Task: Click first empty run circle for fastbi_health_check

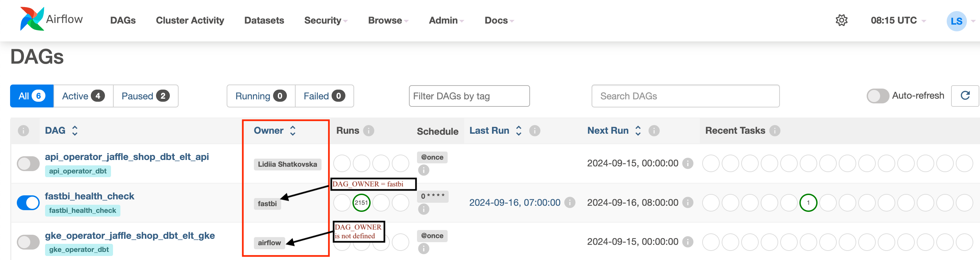Action: point(342,202)
